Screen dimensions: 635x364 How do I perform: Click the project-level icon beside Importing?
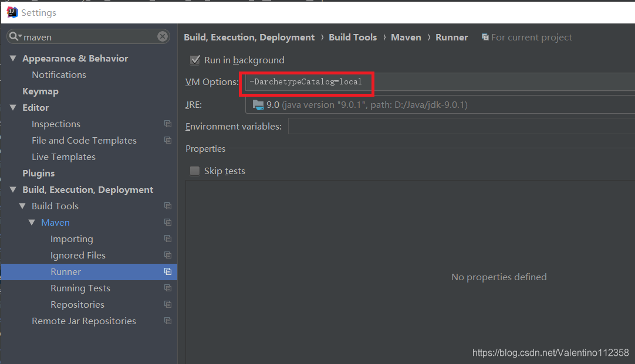168,239
